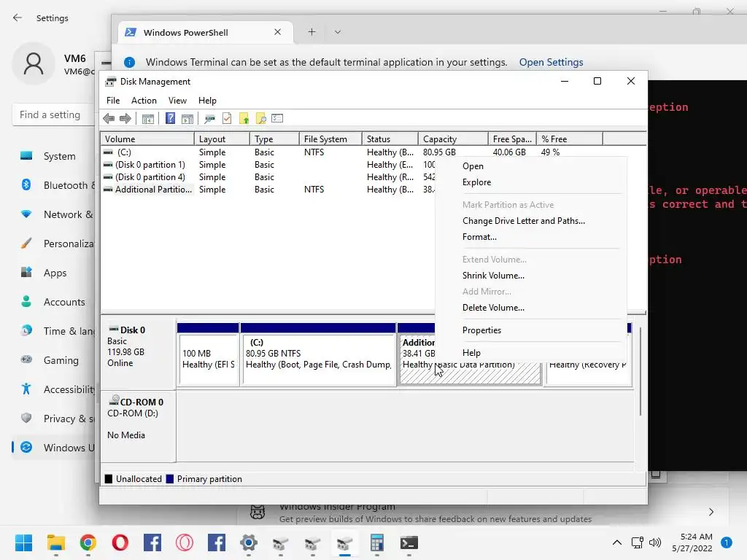The image size is (747, 560).
Task: Open the Help menu in Disk Management
Action: click(207, 101)
